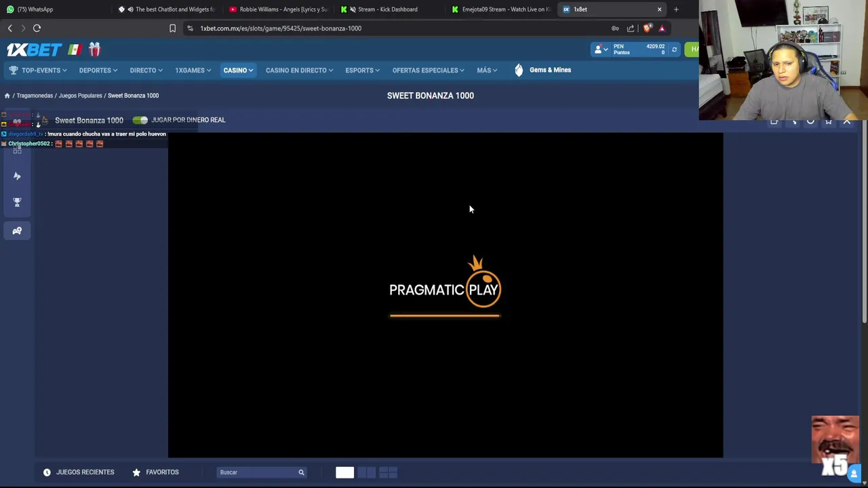Reload the page with the refresh icon
This screenshot has height=488, width=868.
tap(37, 28)
